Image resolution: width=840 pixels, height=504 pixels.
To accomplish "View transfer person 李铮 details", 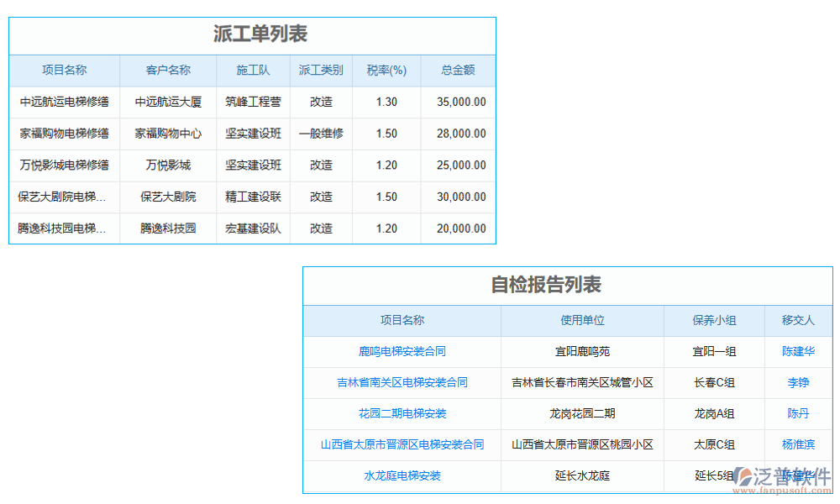I will (796, 383).
